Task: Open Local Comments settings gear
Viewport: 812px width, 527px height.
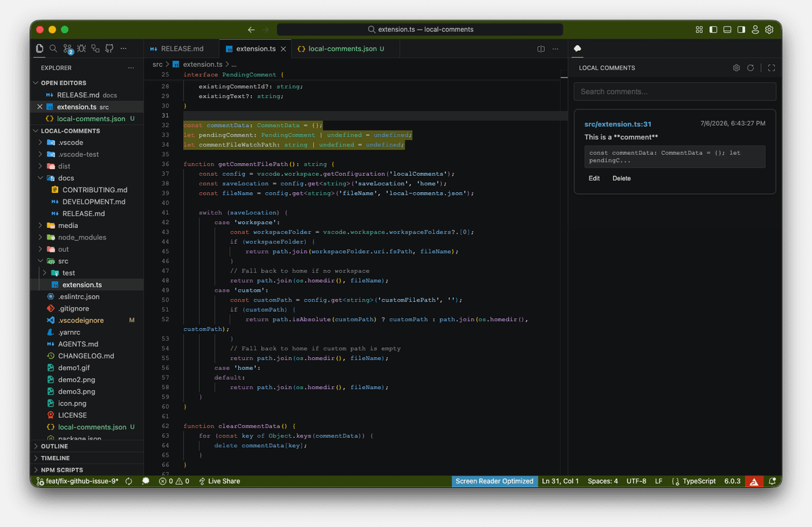Action: click(x=736, y=68)
